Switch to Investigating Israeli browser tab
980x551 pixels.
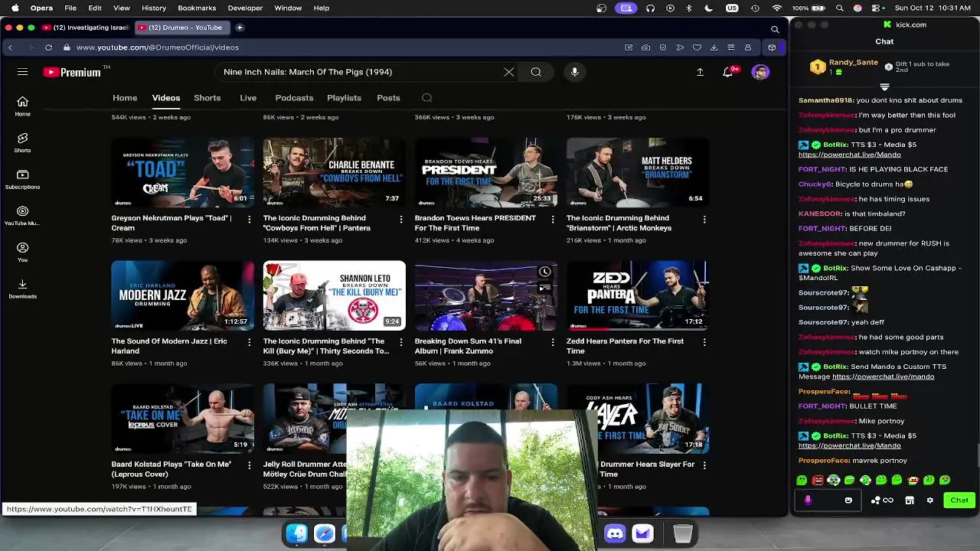pos(87,28)
